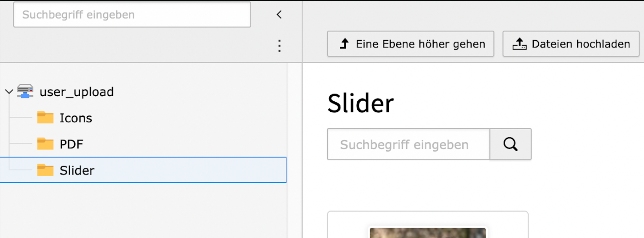Screen dimensions: 644x238
Task: Open the image thumbnail in the file list
Action: (x=427, y=233)
